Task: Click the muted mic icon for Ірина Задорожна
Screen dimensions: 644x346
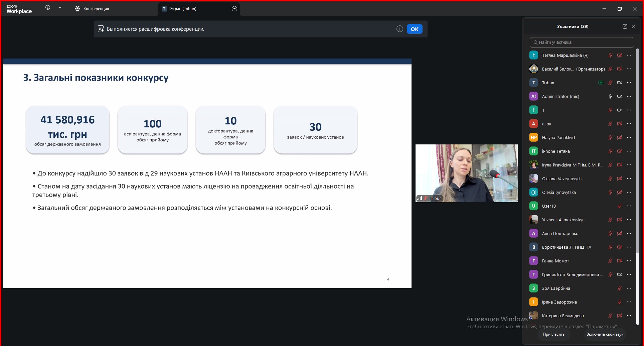Action: (620, 302)
